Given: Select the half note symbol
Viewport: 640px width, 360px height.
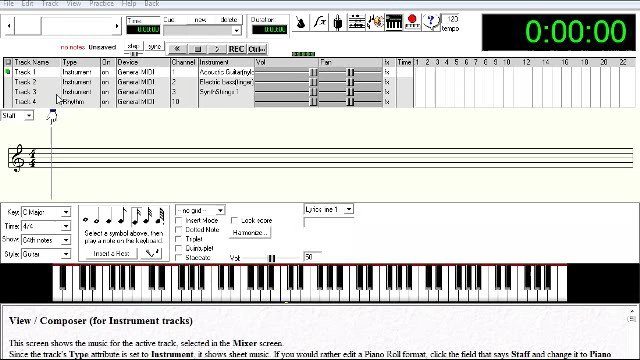Looking at the screenshot, I should [97, 216].
